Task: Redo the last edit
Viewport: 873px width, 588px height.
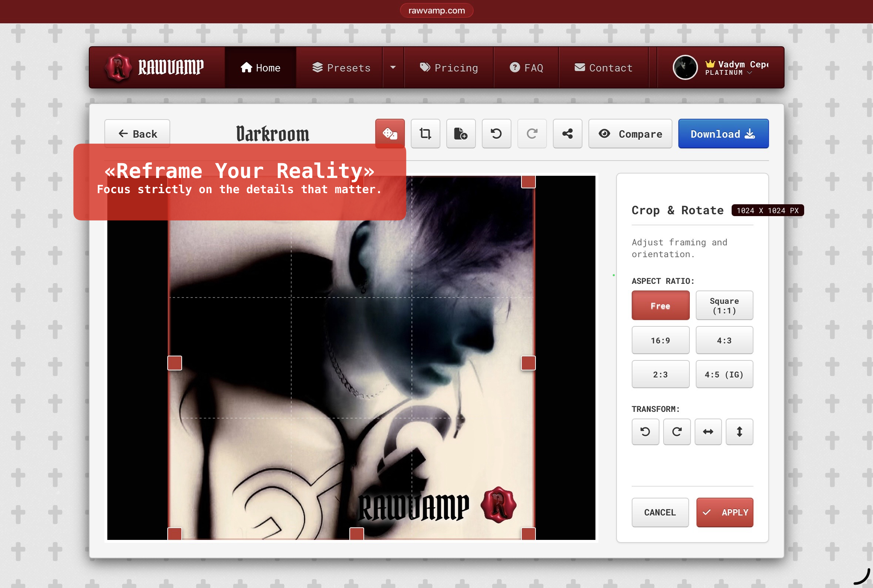Action: pos(532,134)
